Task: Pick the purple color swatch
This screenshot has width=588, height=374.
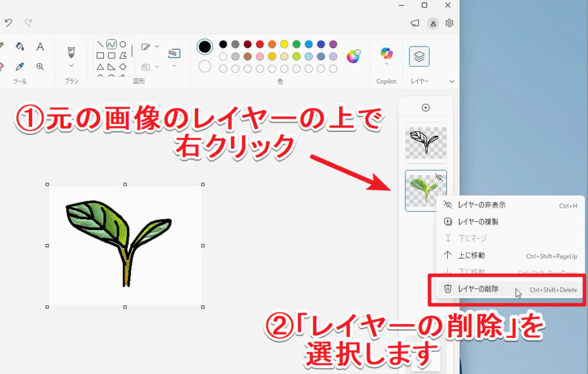Action: pyautogui.click(x=333, y=44)
